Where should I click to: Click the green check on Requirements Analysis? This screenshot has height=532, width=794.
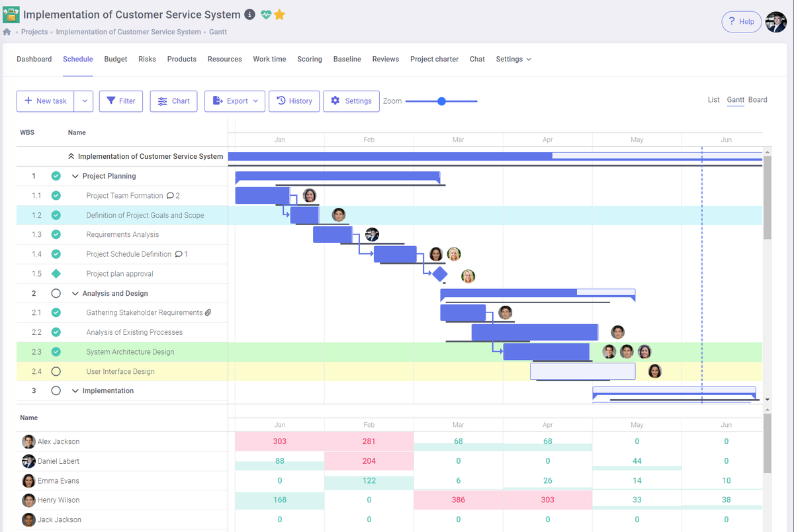[56, 234]
